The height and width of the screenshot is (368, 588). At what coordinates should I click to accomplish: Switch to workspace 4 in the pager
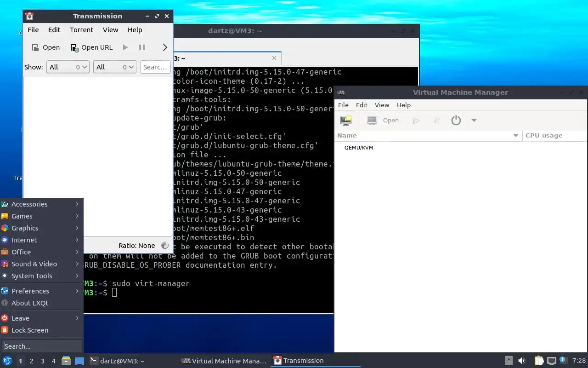tap(53, 361)
